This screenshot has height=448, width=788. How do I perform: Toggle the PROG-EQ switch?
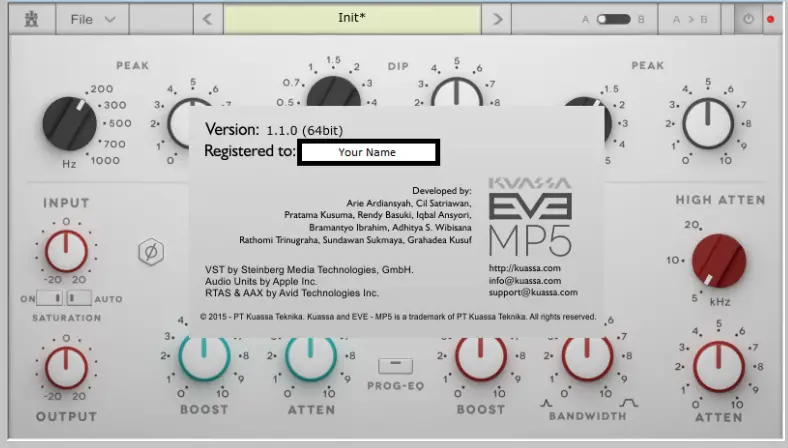396,366
